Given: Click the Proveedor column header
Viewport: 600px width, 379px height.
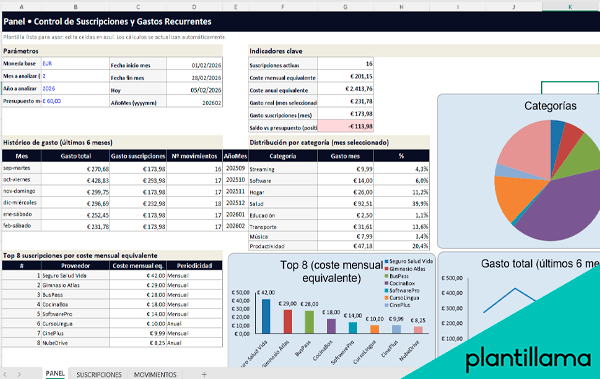Looking at the screenshot, I should (75, 266).
